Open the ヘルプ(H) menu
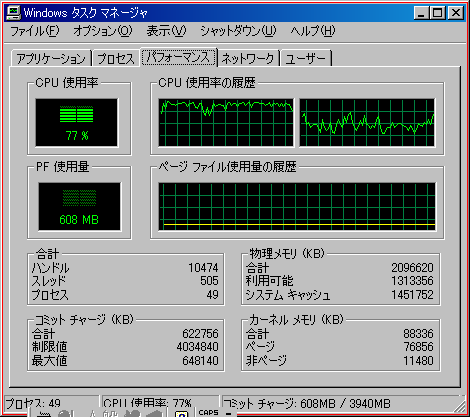The width and height of the screenshot is (470, 417). click(x=313, y=31)
